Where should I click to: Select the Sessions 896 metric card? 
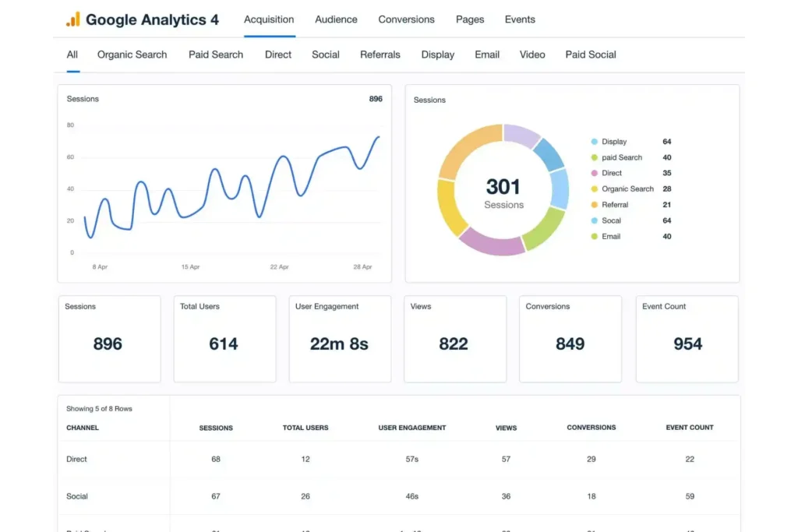[109, 339]
